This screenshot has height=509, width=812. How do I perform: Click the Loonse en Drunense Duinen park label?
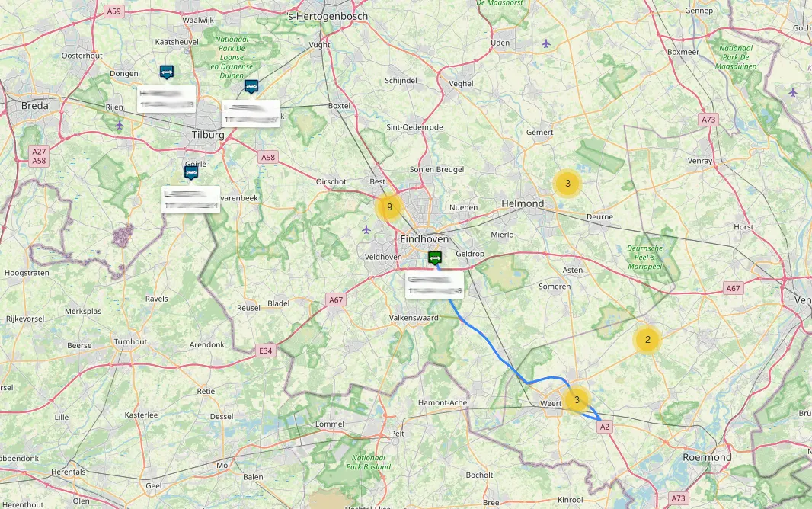[232, 57]
